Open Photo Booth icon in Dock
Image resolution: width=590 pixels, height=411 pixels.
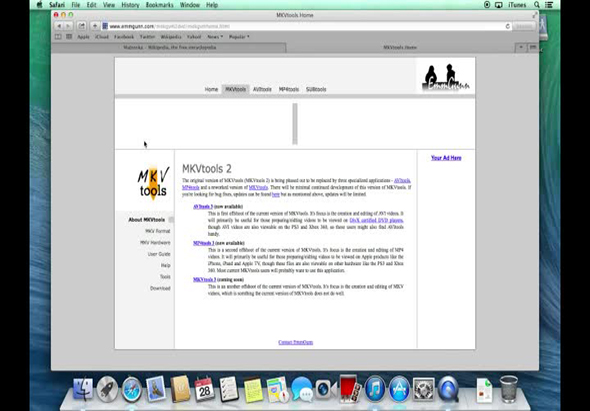click(x=350, y=388)
